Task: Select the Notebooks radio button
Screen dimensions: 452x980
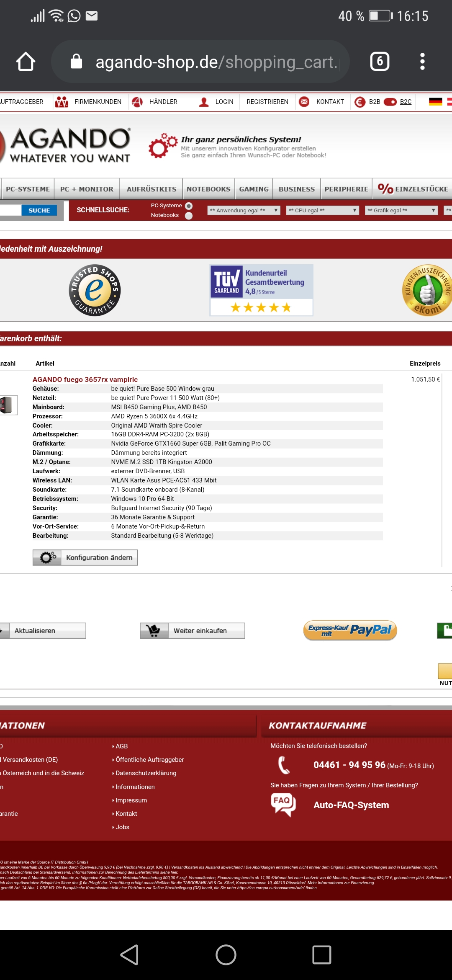Action: point(189,216)
